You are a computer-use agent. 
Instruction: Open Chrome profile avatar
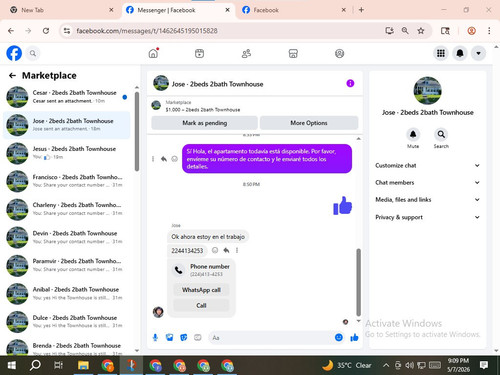pyautogui.click(x=471, y=31)
